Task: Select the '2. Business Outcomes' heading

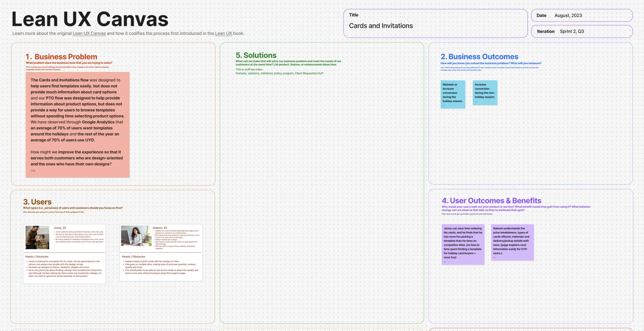Action: [479, 57]
